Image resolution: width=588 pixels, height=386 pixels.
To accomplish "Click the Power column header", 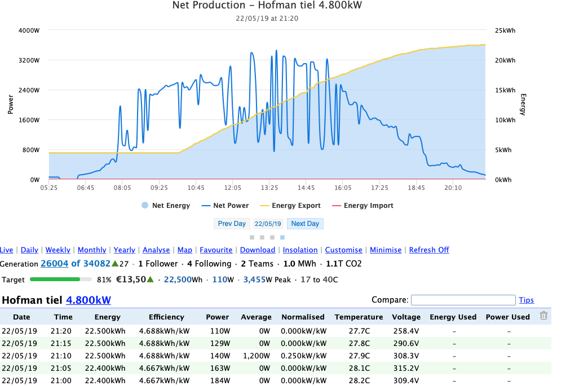I will [x=217, y=317].
